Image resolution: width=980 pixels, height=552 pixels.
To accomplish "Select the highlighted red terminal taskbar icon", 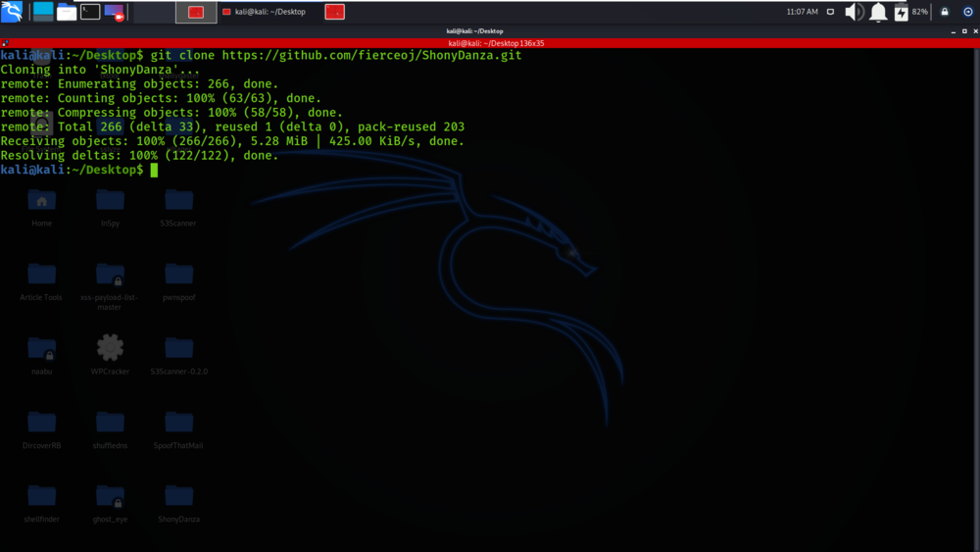I will click(x=196, y=12).
